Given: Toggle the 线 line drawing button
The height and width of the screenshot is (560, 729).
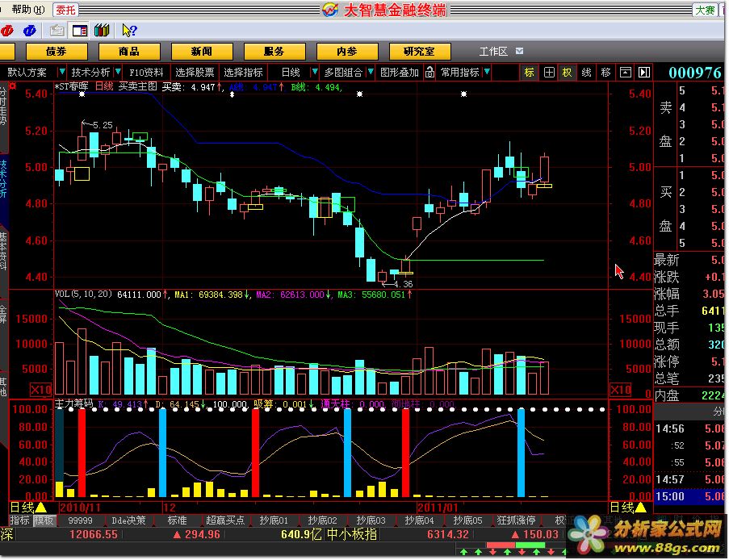Looking at the screenshot, I should pyautogui.click(x=587, y=73).
